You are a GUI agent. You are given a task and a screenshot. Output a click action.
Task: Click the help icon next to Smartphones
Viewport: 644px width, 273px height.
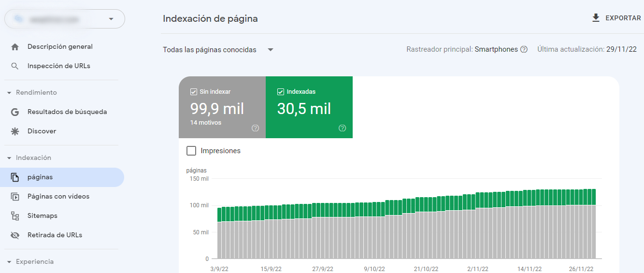pyautogui.click(x=524, y=49)
